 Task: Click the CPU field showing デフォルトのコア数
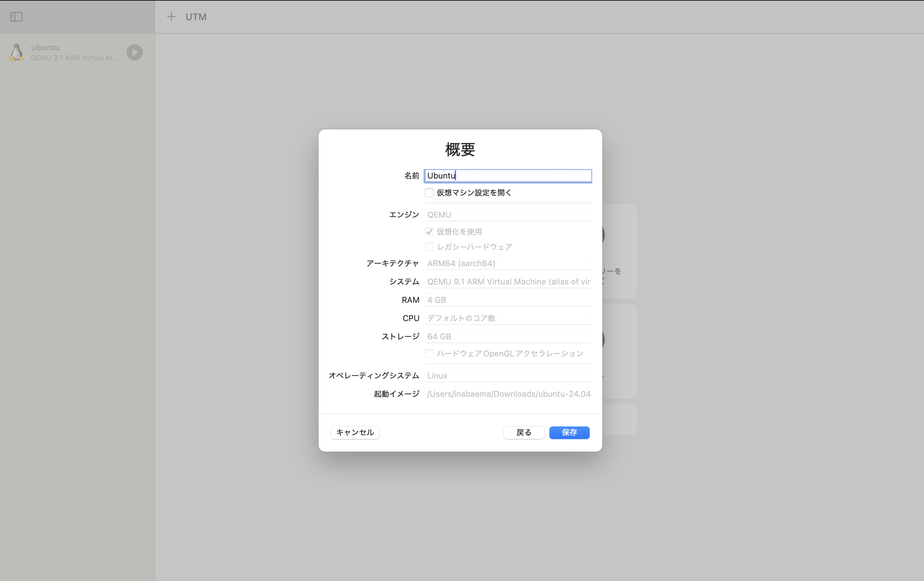click(507, 318)
